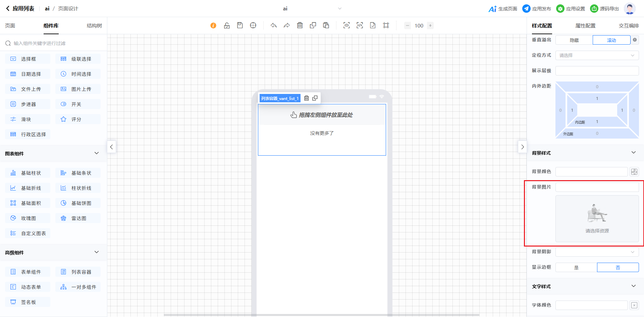This screenshot has height=317, width=644.
Task: Set vertical overflow to 滚动
Action: click(x=611, y=40)
